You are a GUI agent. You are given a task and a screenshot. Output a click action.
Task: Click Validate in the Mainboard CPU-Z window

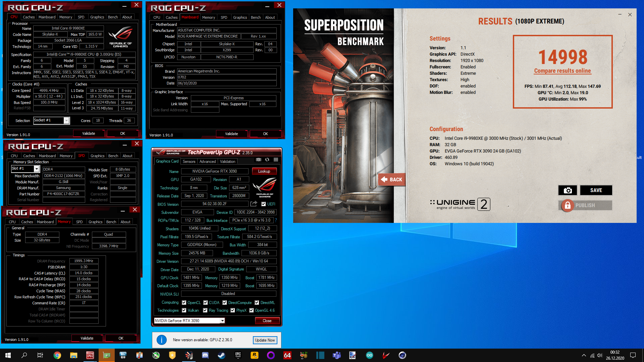[x=231, y=134]
